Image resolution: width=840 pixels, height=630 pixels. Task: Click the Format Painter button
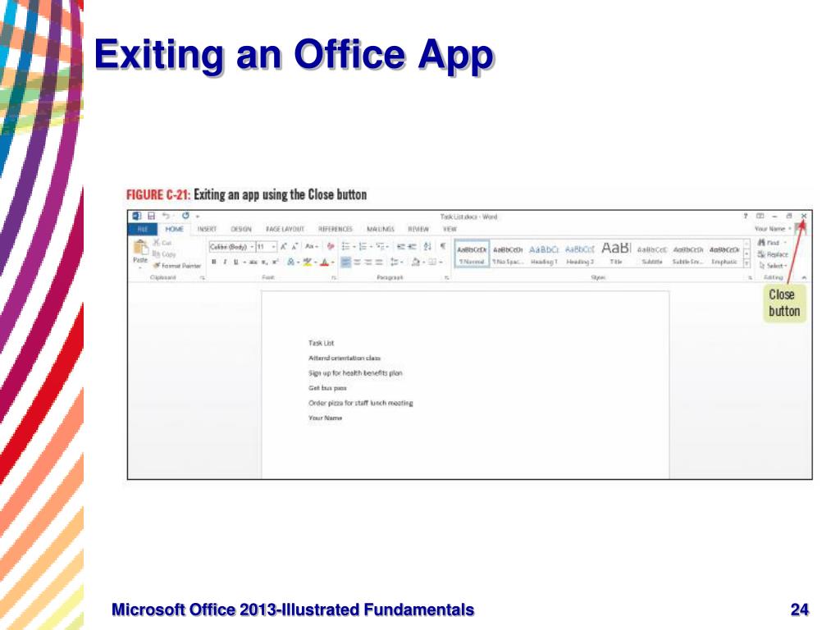point(177,265)
